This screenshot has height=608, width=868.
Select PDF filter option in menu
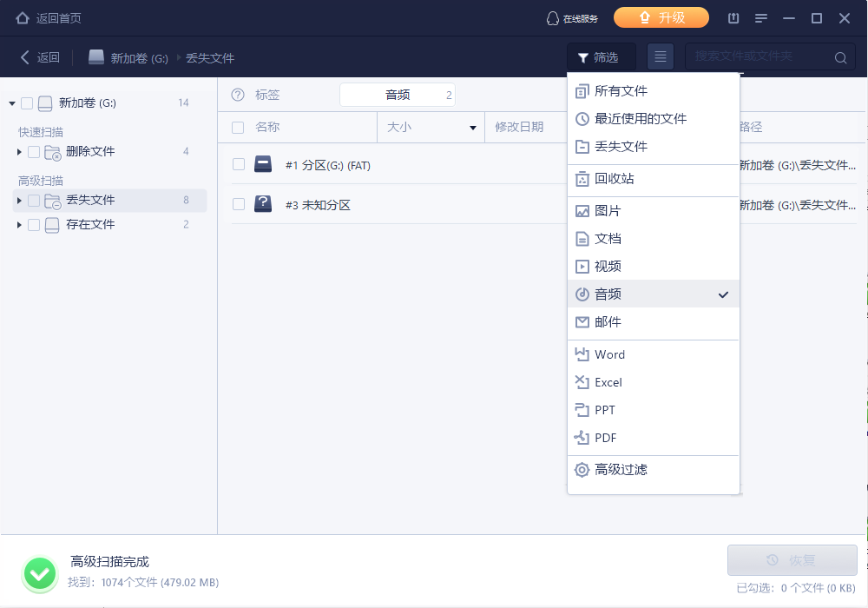point(605,438)
